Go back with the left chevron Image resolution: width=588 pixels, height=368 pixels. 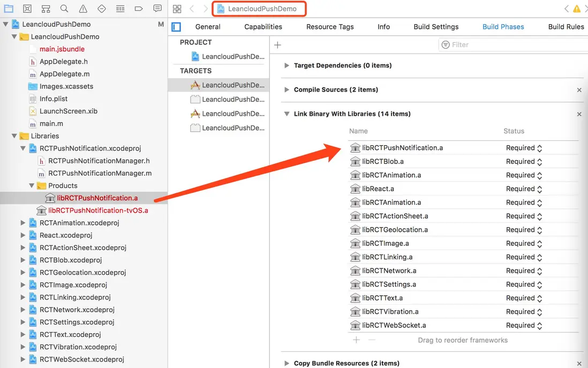(192, 9)
